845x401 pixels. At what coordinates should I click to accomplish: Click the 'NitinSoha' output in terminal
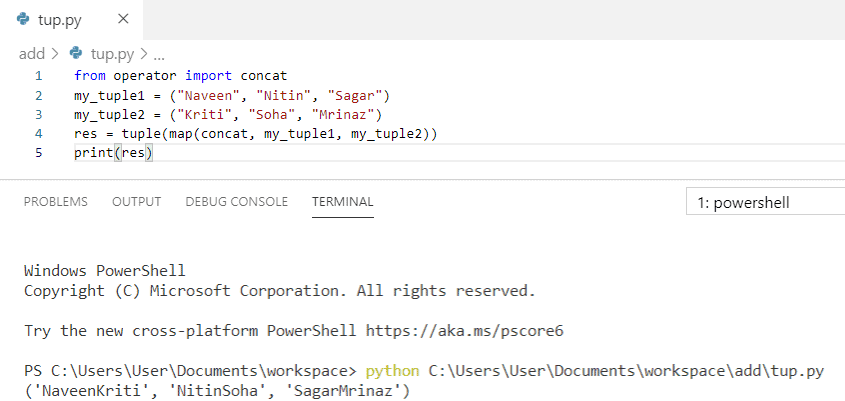pos(217,390)
